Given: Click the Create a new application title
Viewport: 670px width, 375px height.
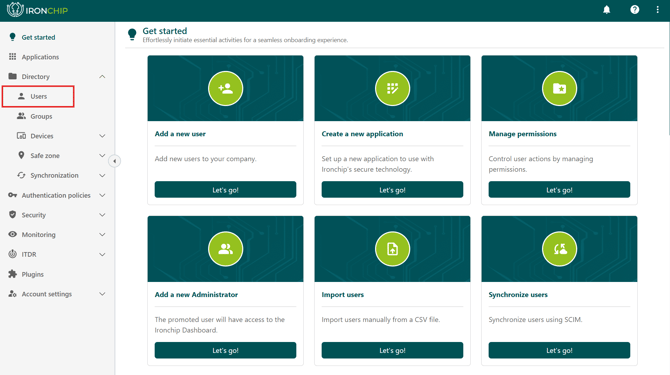Looking at the screenshot, I should [x=362, y=134].
